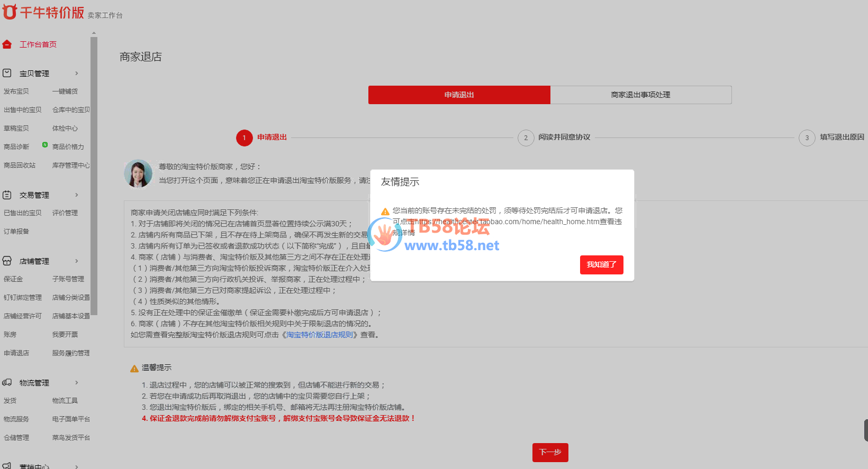Click the 千牛特价版 logo icon
This screenshot has width=868, height=469.
click(10, 11)
